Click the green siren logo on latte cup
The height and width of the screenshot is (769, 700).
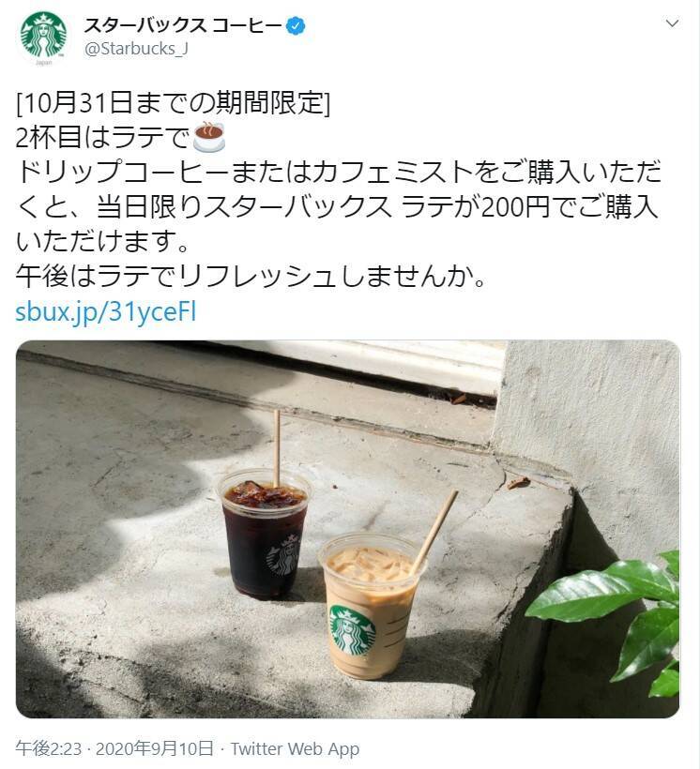(x=352, y=630)
